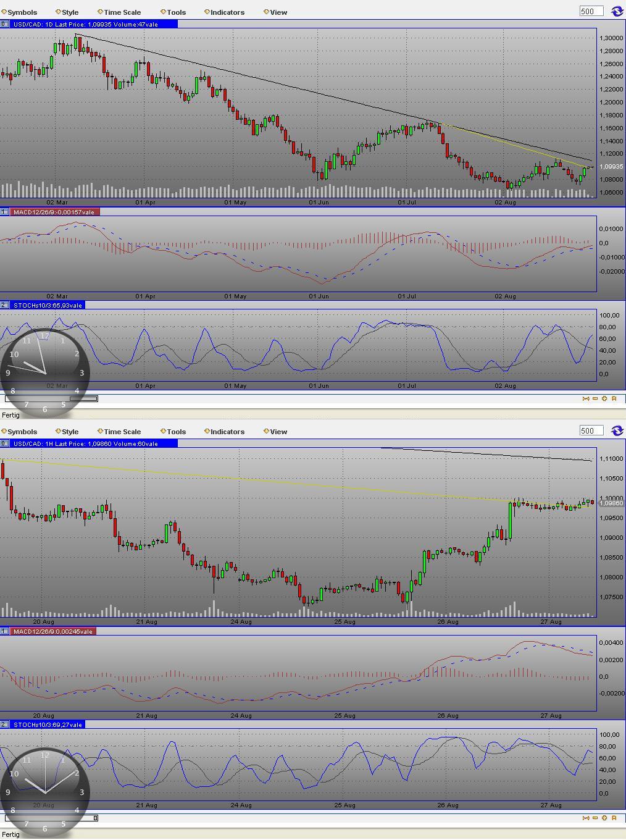Open the View menu on the hourly chart
Screen dimensions: 626x840
point(276,431)
